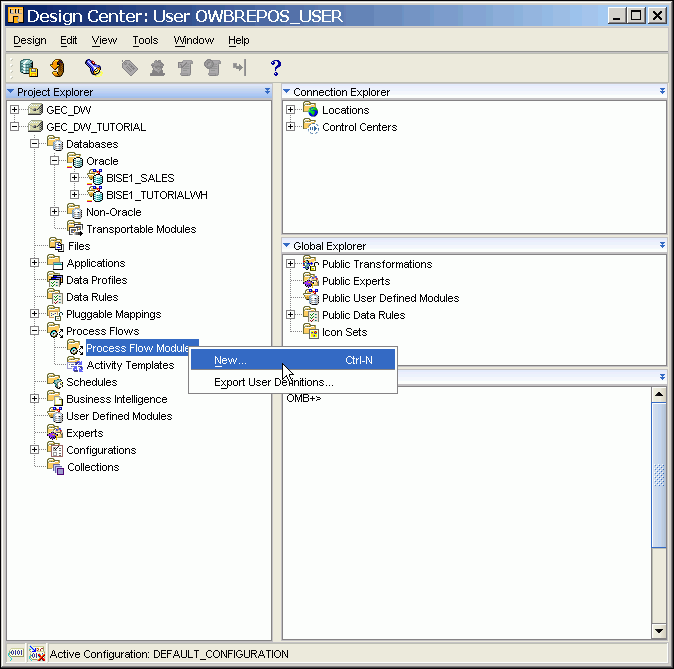Click the Public User Defined Modules icon
The image size is (674, 669).
point(310,298)
